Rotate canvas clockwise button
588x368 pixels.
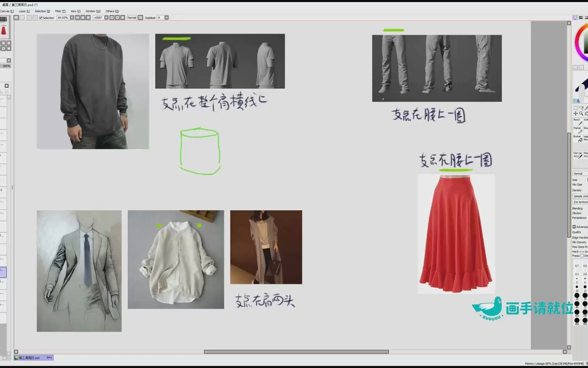point(117,18)
